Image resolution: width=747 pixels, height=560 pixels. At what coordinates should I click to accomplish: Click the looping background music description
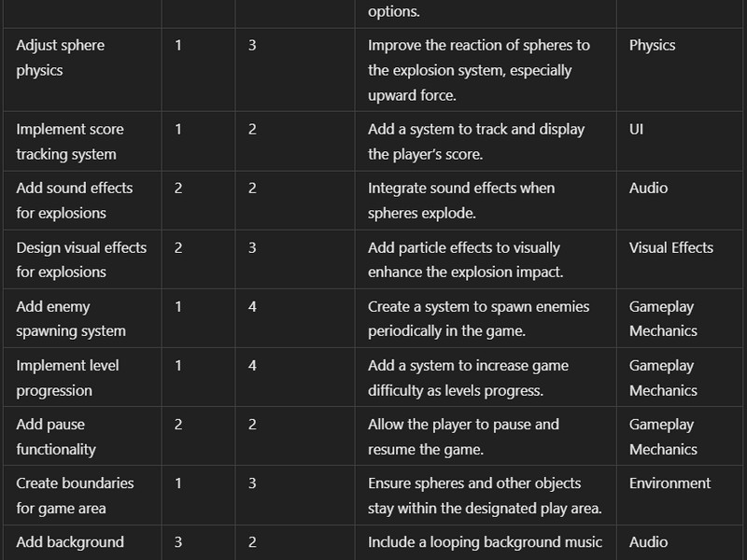click(x=485, y=542)
